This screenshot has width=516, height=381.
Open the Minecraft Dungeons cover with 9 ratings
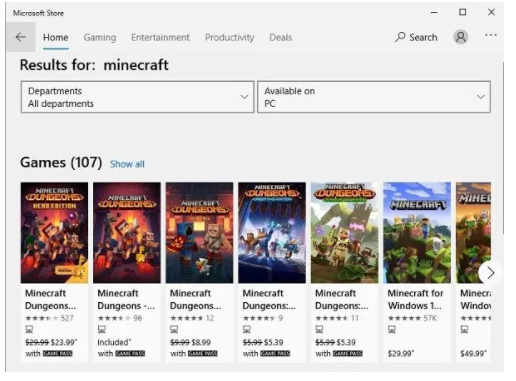click(272, 233)
